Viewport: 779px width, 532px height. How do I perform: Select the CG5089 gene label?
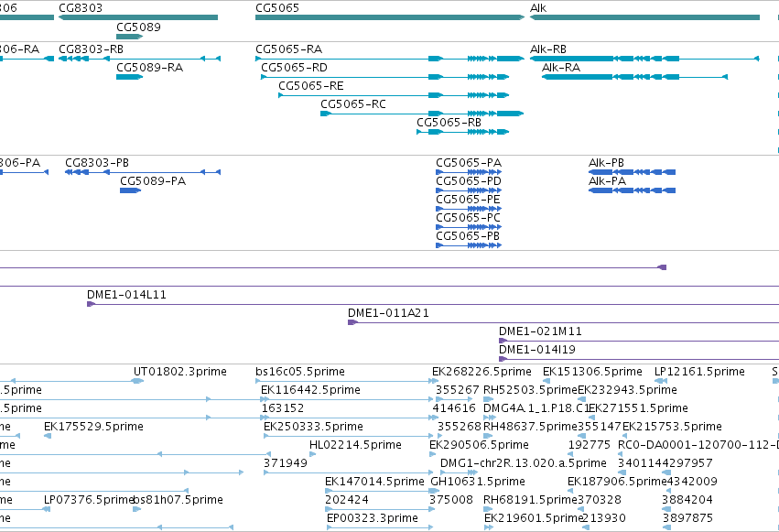tap(138, 27)
